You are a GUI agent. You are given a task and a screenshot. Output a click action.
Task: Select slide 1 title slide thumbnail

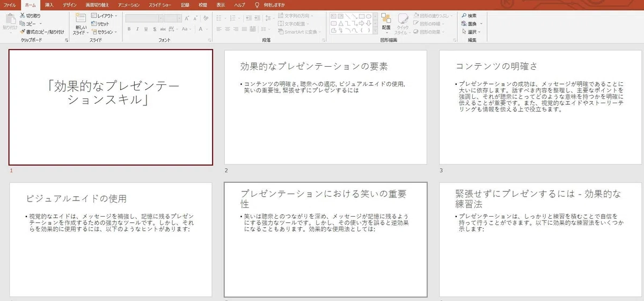click(x=111, y=107)
